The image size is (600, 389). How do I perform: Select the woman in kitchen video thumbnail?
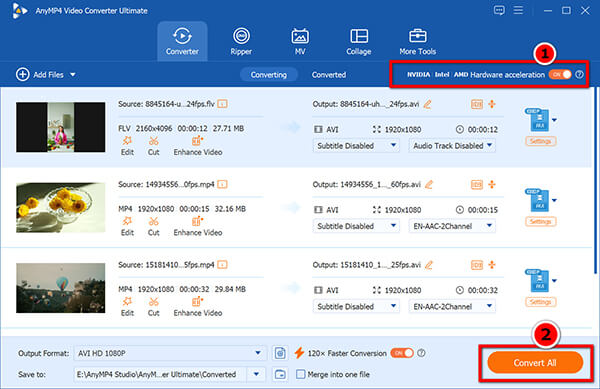point(60,127)
